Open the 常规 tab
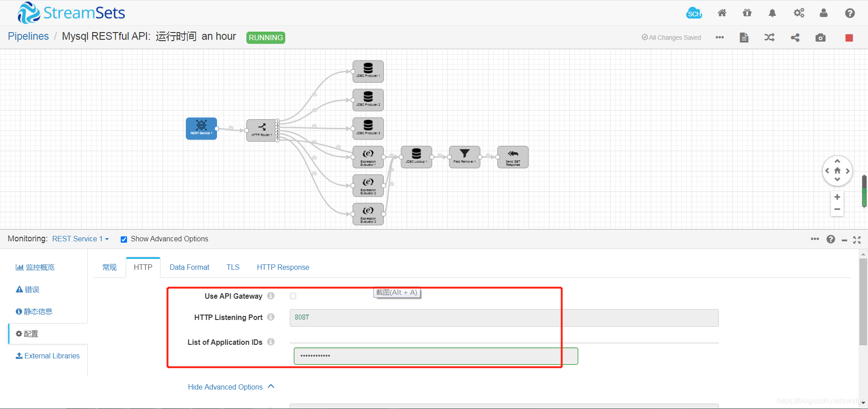Image resolution: width=868 pixels, height=409 pixels. tap(109, 267)
